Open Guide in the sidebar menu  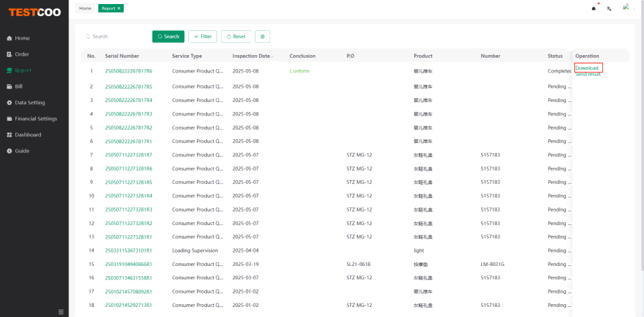click(x=22, y=151)
